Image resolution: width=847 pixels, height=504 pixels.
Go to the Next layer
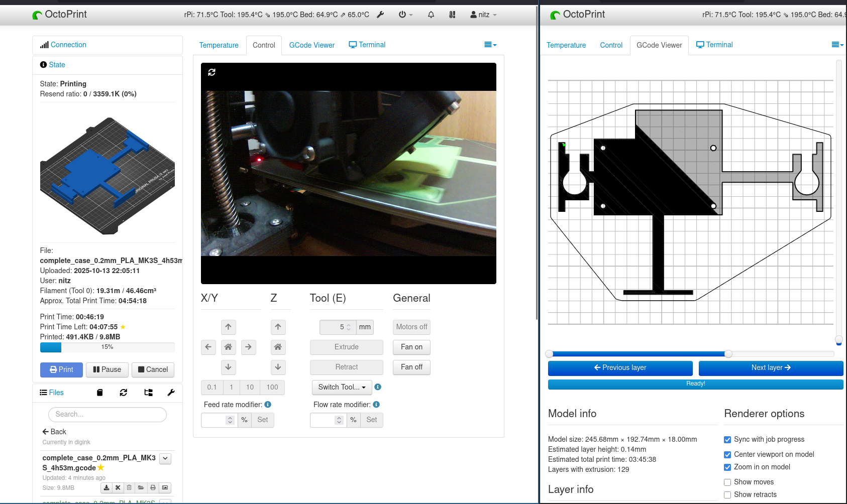pyautogui.click(x=771, y=368)
